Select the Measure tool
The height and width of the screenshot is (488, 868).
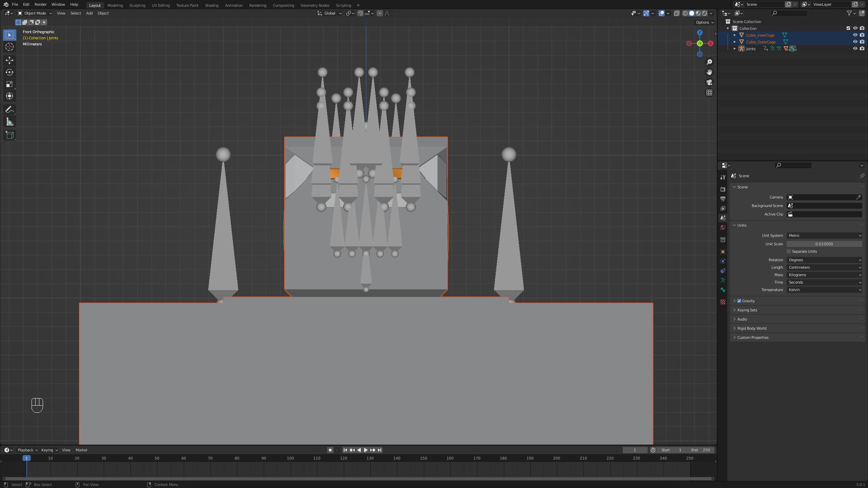coord(9,122)
